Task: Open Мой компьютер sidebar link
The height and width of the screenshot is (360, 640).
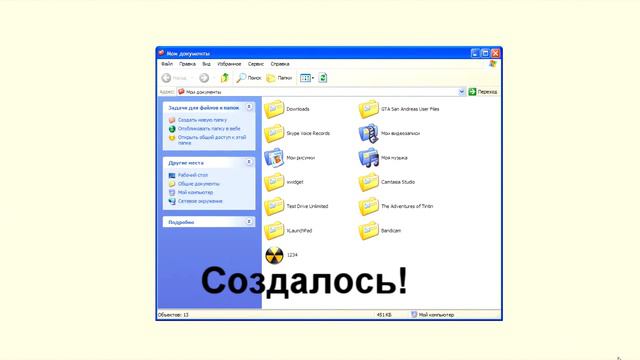Action: 196,192
